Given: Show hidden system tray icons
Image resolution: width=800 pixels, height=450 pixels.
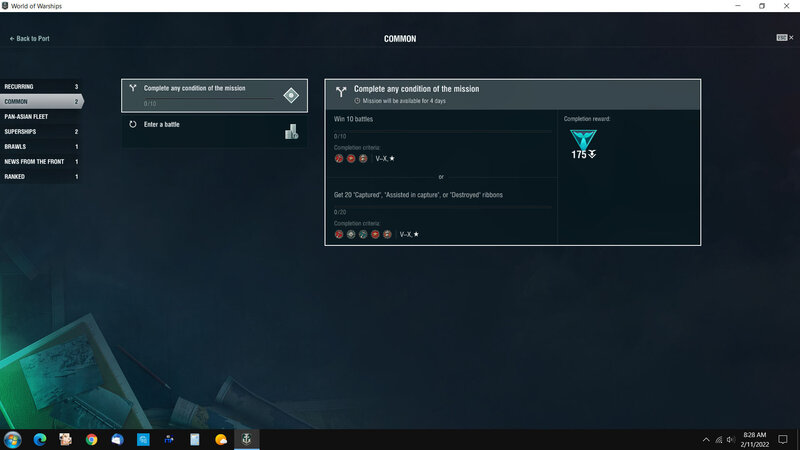Looking at the screenshot, I should point(707,439).
